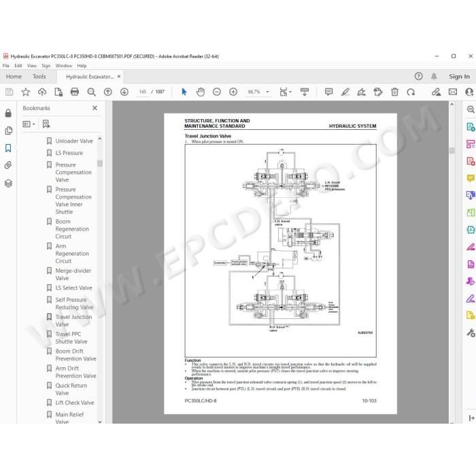Open the scrolling mode tool
Viewport: 476px width, 476px height.
coord(305,92)
